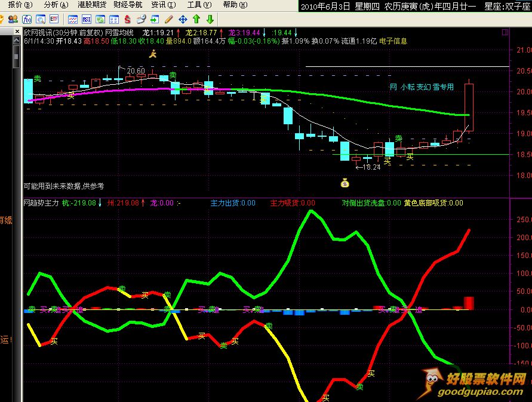Click the 18.24 low price marker
This screenshot has height=402, width=532.
coord(371,167)
